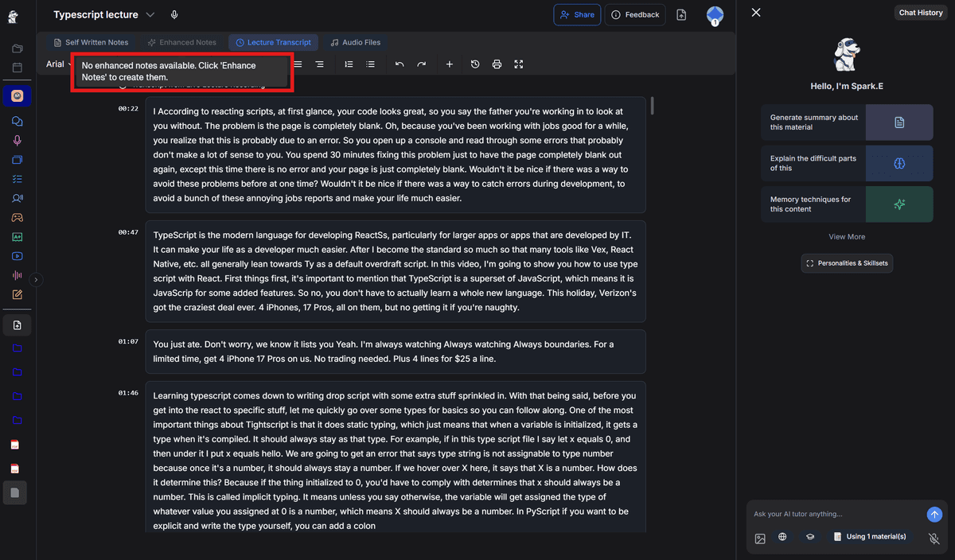955x560 pixels.
Task: Open the video player sidebar icon
Action: click(x=17, y=256)
